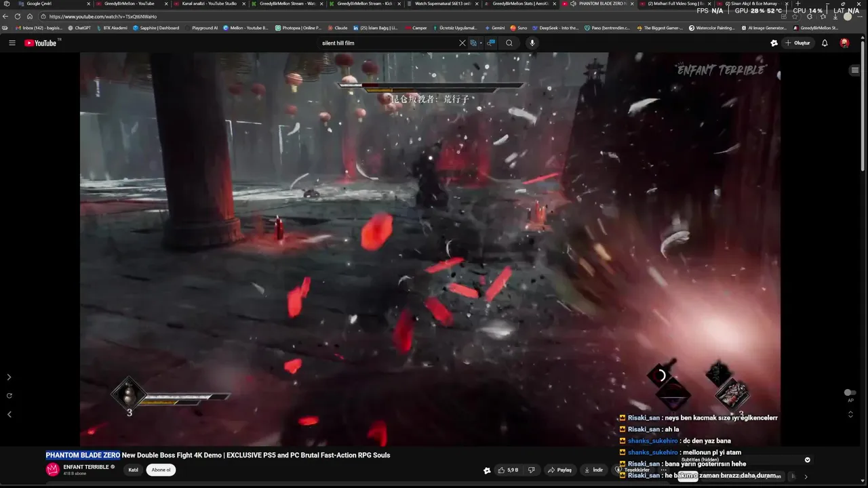This screenshot has width=868, height=488.
Task: Open the Claude bookmark
Action: click(338, 28)
